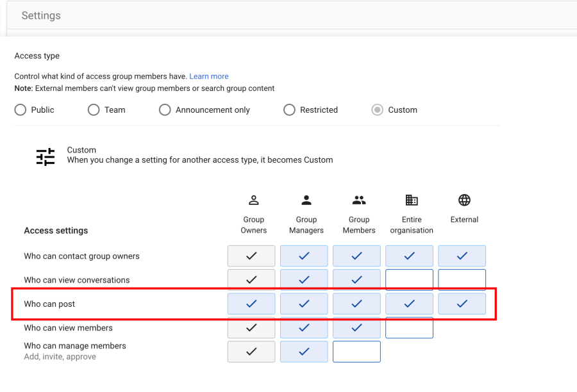Image resolution: width=577 pixels, height=392 pixels.
Task: Click the Group Members people icon
Action: (359, 200)
